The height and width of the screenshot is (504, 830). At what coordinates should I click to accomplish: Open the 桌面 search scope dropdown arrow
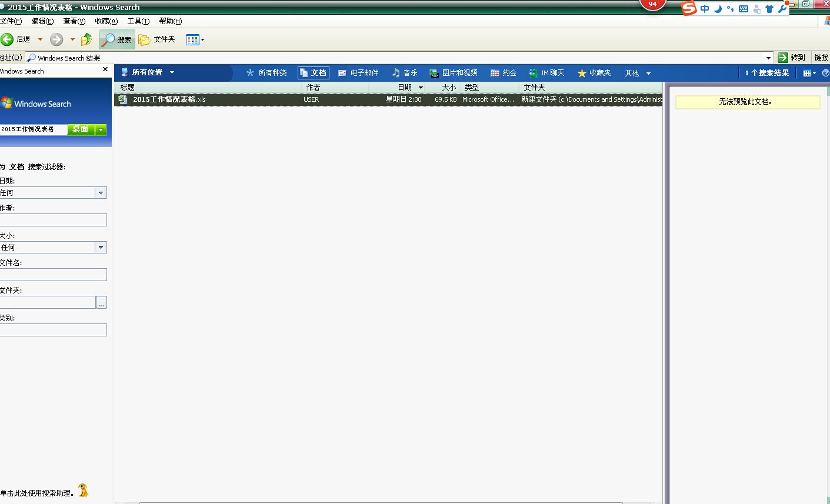point(101,129)
